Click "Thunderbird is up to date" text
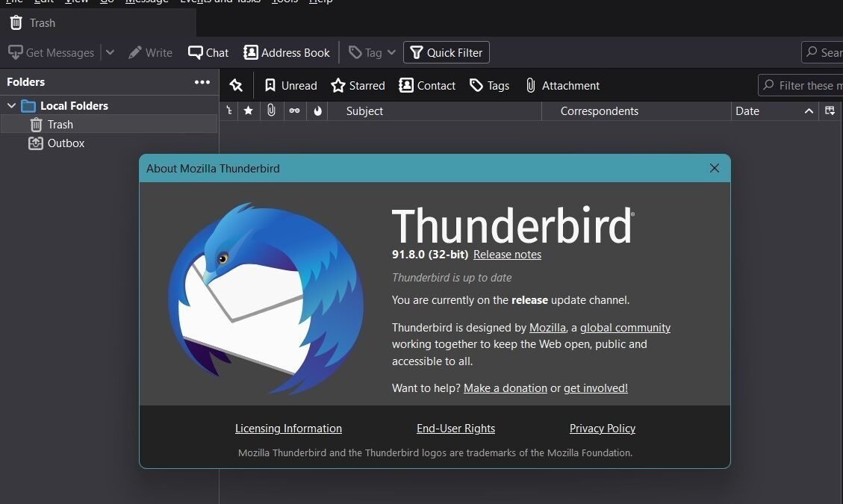 point(452,278)
